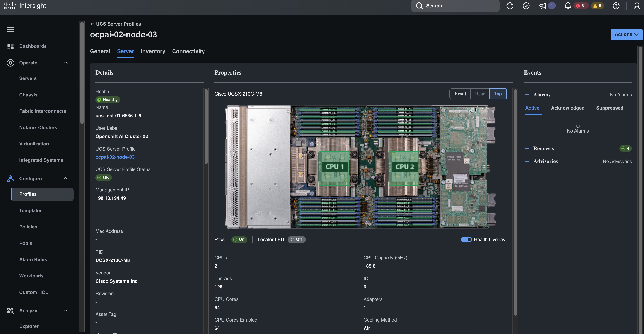The height and width of the screenshot is (334, 644).
Task: Switch to the General tab
Action: [x=100, y=51]
